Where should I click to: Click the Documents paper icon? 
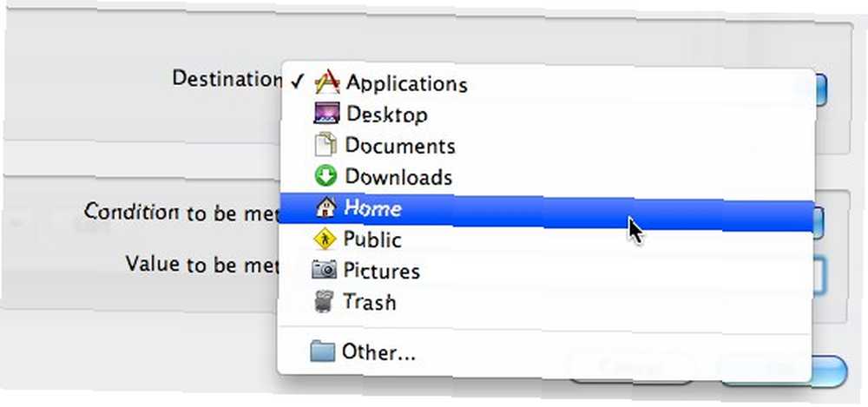325,145
